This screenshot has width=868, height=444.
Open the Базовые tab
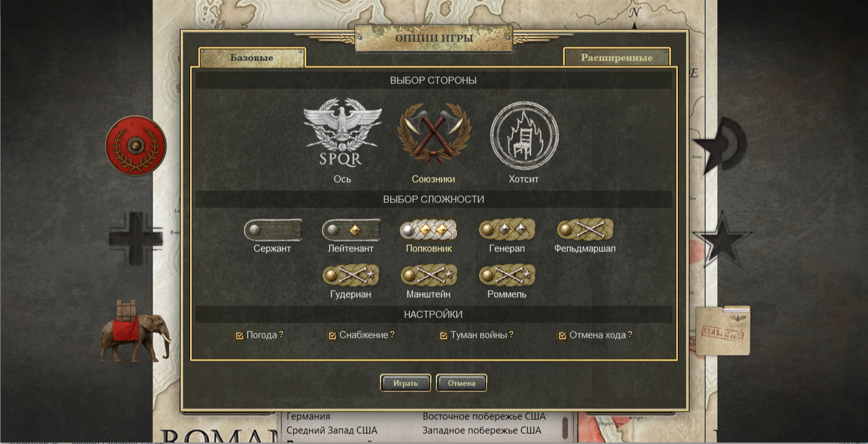(x=252, y=57)
